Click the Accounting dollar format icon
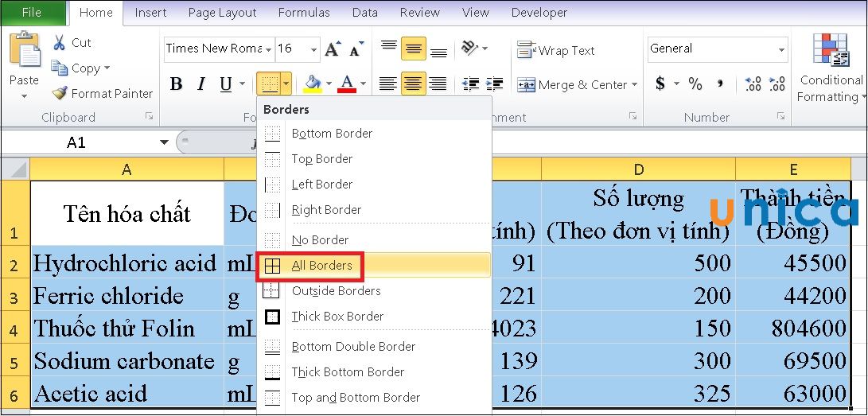The width and height of the screenshot is (868, 416). tap(660, 84)
